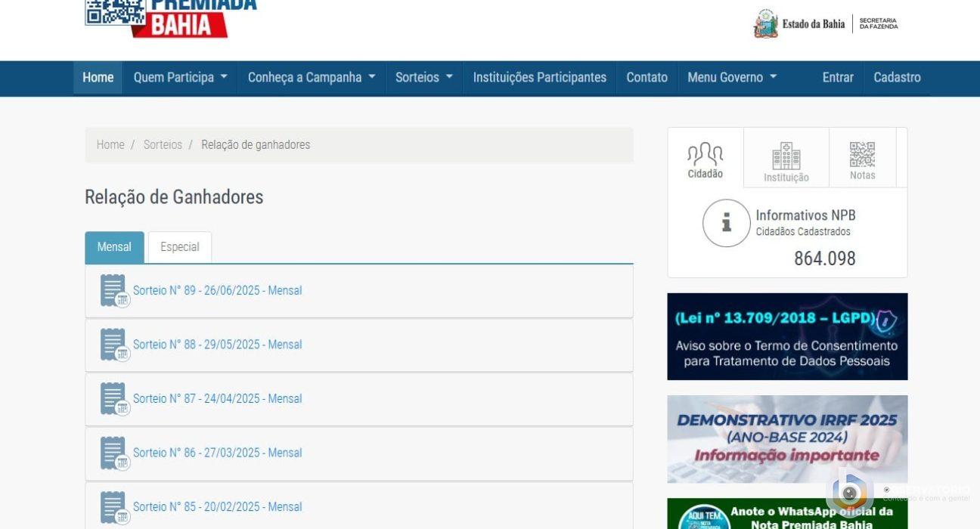Click the Cidadão people icon tab
Screen dimensions: 980x529
pos(705,159)
